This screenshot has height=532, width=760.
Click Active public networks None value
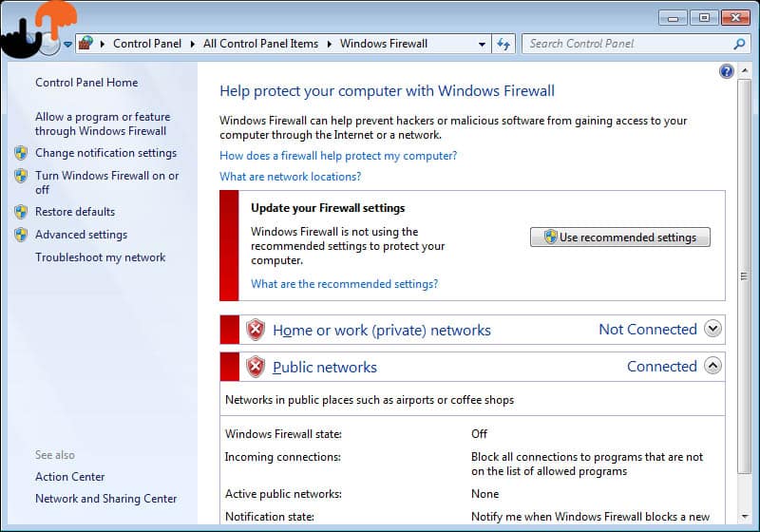coord(484,494)
